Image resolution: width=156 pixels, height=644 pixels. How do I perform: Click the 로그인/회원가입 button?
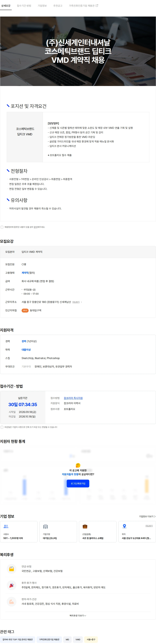point(78,484)
